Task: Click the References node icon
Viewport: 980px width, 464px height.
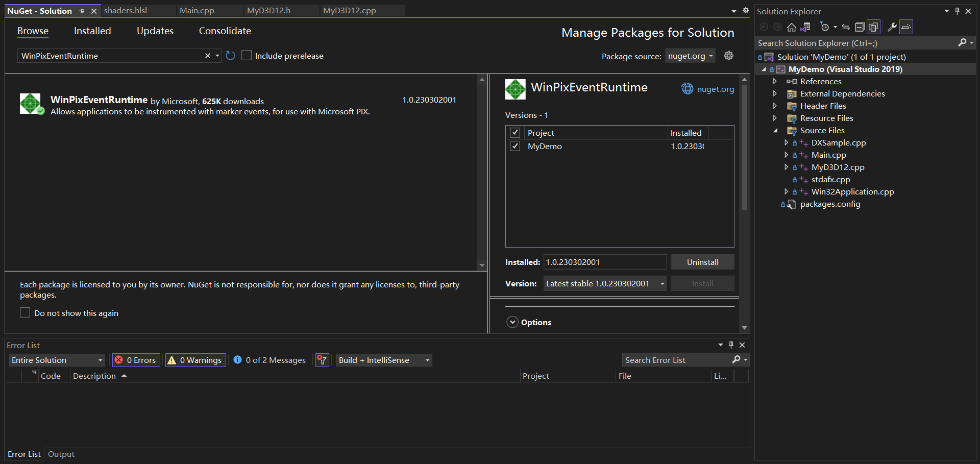Action: point(792,82)
